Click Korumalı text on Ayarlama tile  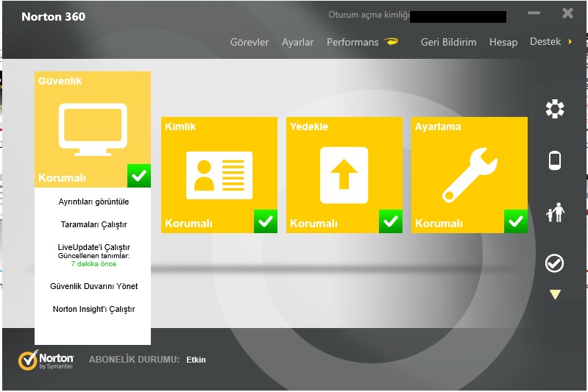click(x=439, y=224)
